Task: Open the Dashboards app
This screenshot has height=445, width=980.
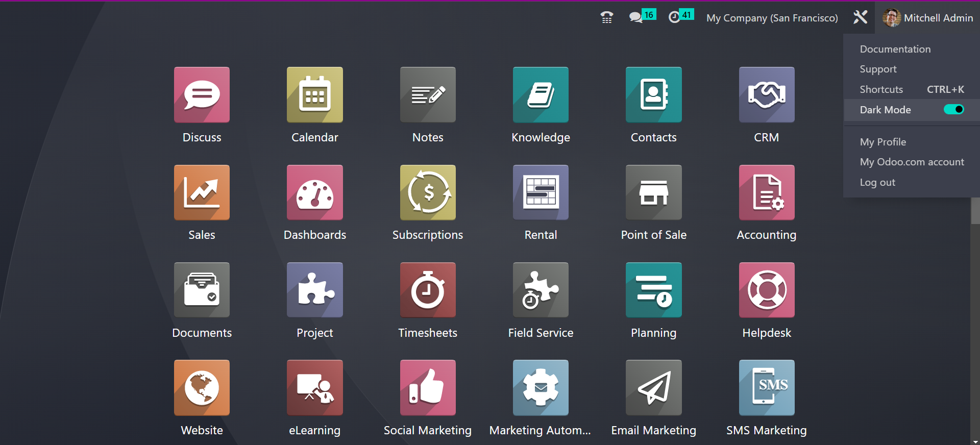Action: point(315,192)
